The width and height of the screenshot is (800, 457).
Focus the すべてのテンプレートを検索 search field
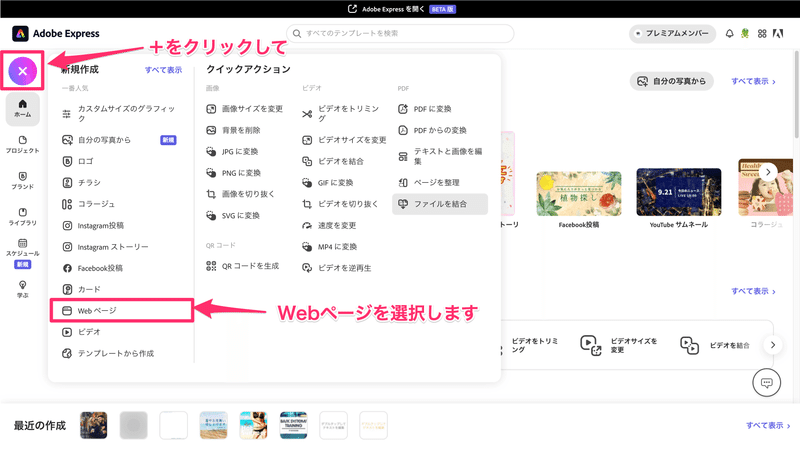tap(400, 34)
